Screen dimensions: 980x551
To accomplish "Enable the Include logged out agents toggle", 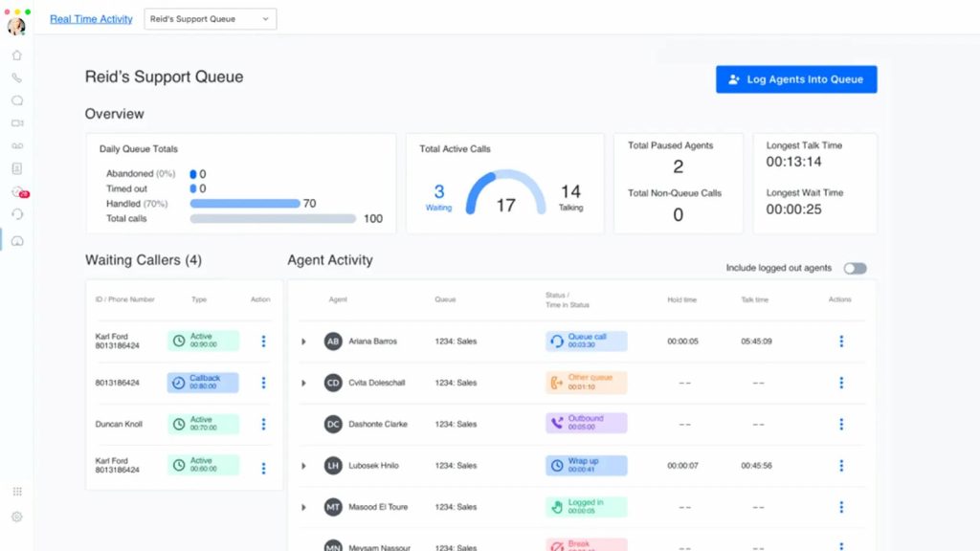I will [x=856, y=269].
